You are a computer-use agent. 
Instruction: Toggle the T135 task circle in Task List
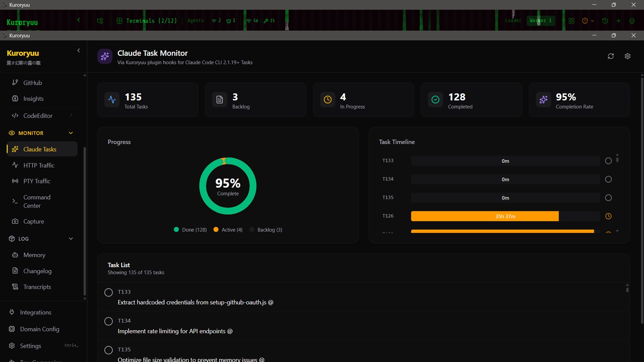point(109,350)
